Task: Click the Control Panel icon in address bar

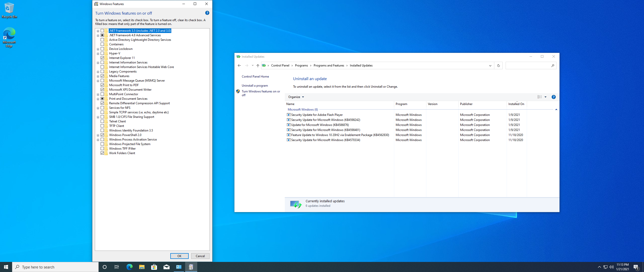Action: (x=264, y=65)
